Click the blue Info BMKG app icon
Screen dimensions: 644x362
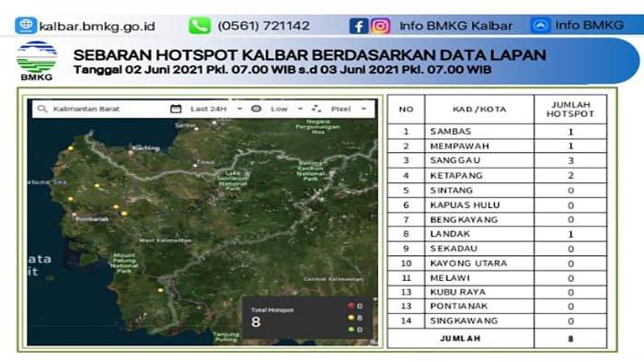pyautogui.click(x=540, y=26)
